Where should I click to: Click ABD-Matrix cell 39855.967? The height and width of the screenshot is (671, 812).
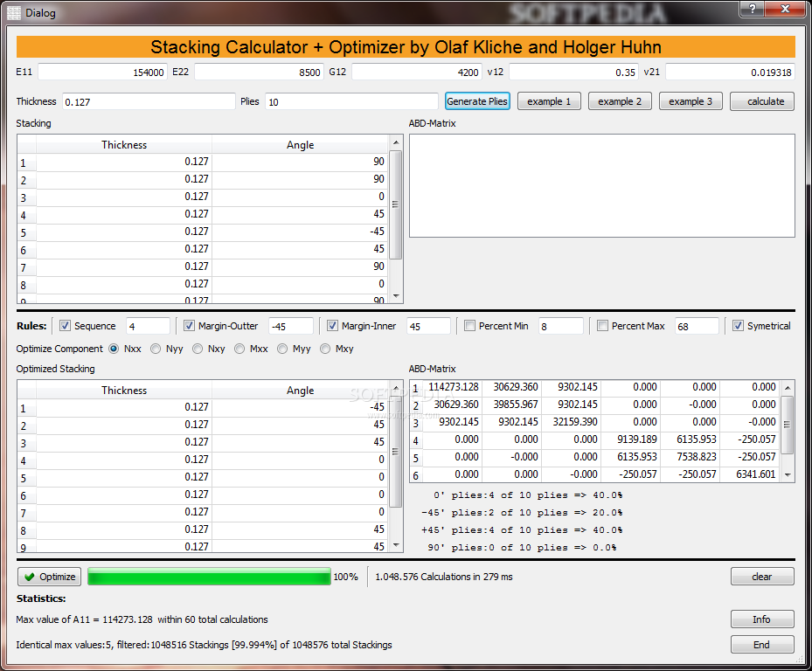click(x=512, y=405)
